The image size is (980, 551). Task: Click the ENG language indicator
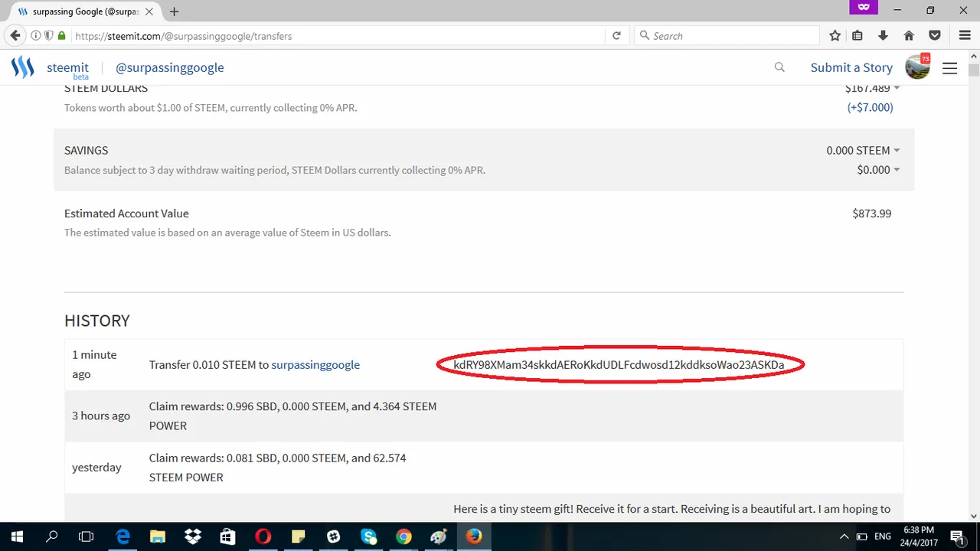pyautogui.click(x=883, y=536)
